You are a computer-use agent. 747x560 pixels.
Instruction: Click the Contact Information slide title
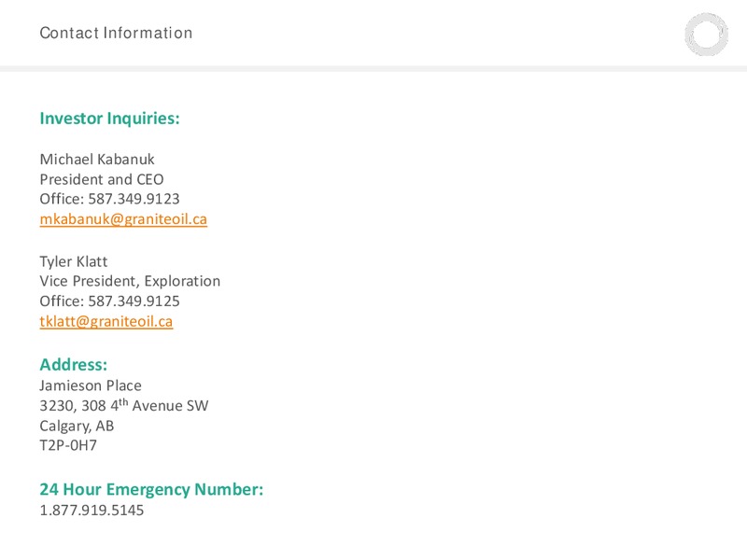pos(116,33)
